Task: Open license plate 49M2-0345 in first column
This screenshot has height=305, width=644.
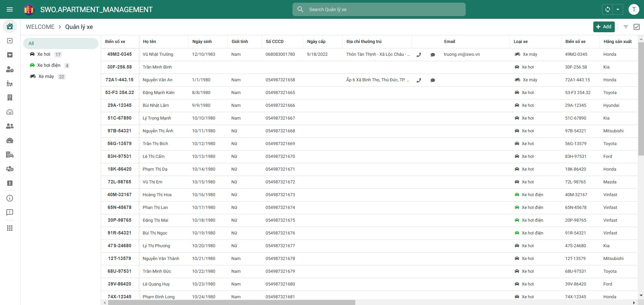Action: pyautogui.click(x=120, y=54)
